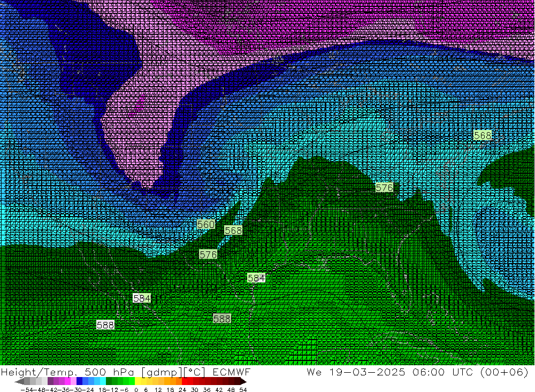Pick the orange swatch above legend value 18
Screen dimensions: 535x392
173,381
